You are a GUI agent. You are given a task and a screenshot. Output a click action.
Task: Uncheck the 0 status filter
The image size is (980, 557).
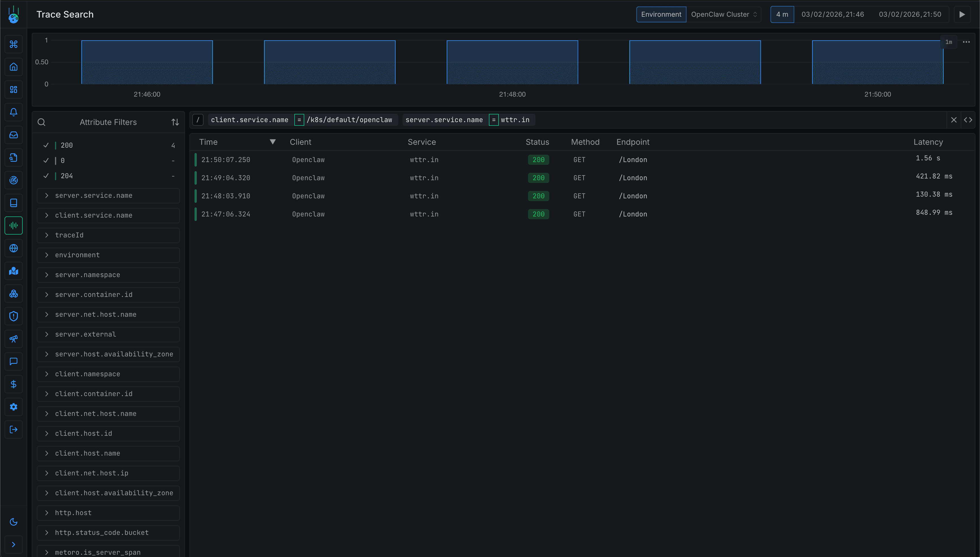point(46,161)
